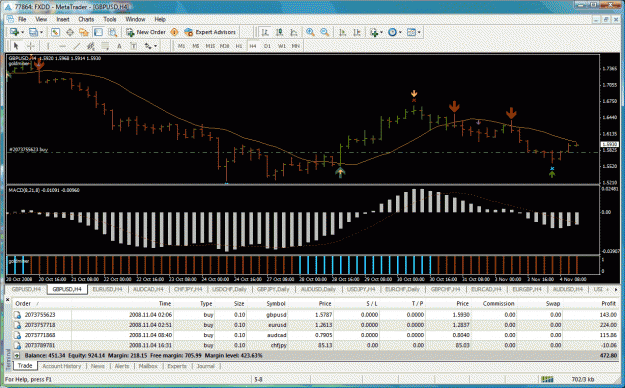Open the Account History terminal tab
This screenshot has width=625, height=388.
(62, 366)
